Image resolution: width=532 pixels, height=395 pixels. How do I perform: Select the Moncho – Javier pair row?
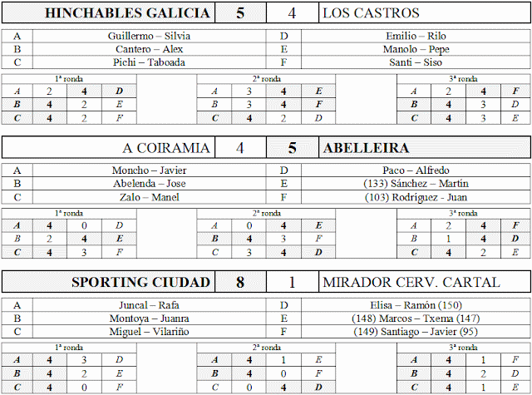click(149, 170)
